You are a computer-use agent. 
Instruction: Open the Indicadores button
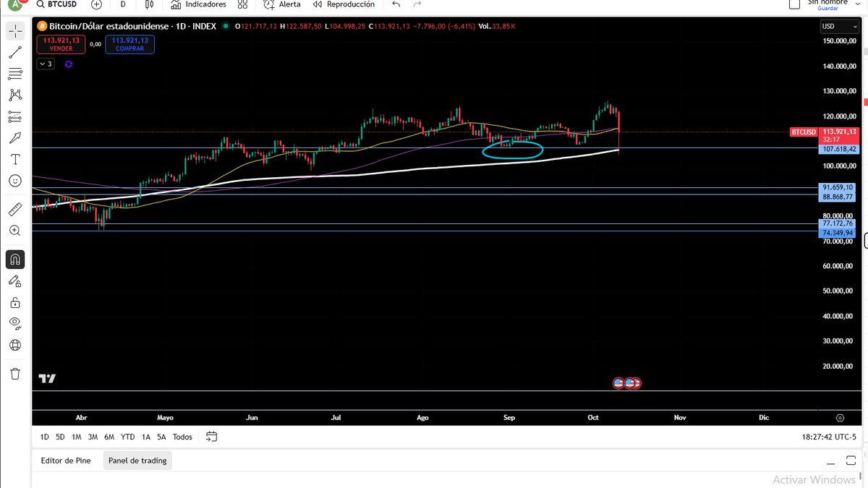pyautogui.click(x=198, y=4)
